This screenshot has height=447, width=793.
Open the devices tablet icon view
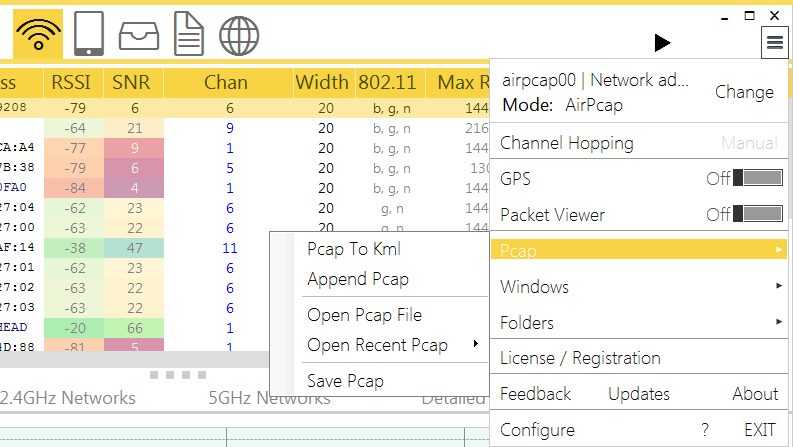point(89,33)
